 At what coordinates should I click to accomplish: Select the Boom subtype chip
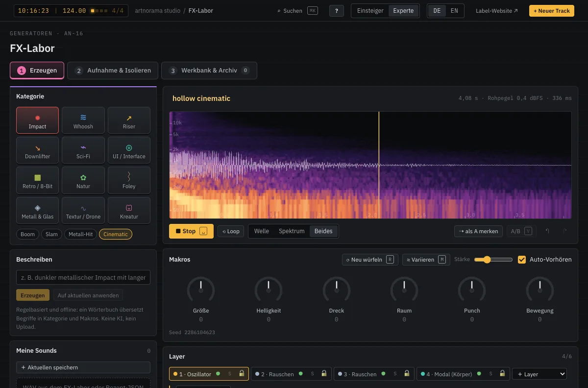[27, 234]
